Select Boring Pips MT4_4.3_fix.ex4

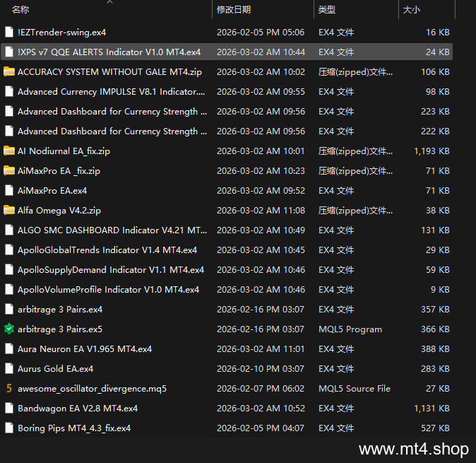pyautogui.click(x=74, y=428)
